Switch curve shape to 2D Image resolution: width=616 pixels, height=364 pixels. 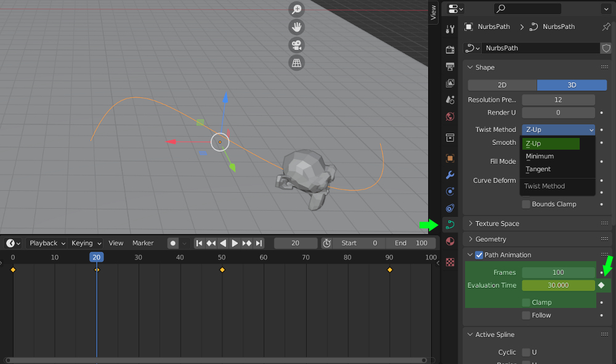click(502, 85)
